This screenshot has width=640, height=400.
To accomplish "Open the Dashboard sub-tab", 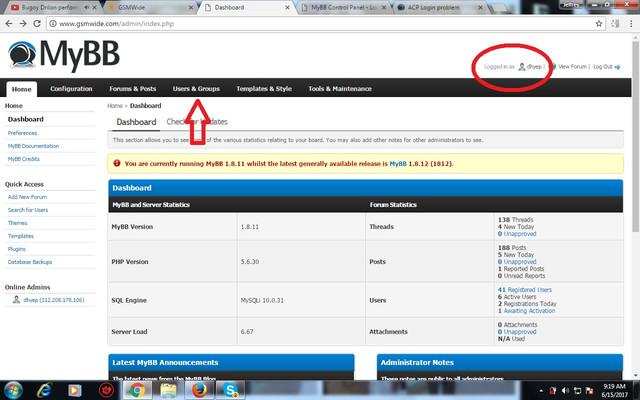I will click(x=136, y=122).
